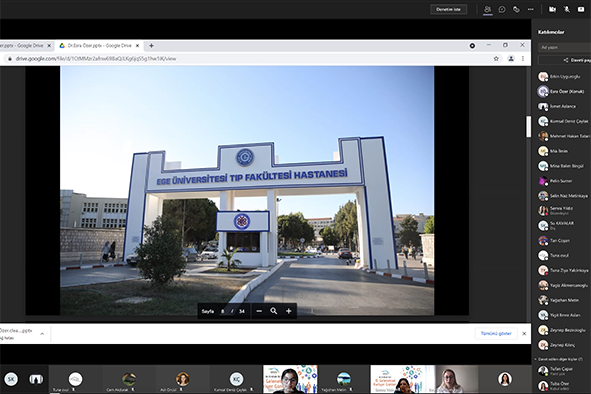Zoom in with the plus icon
This screenshot has width=591, height=394.
coord(289,311)
